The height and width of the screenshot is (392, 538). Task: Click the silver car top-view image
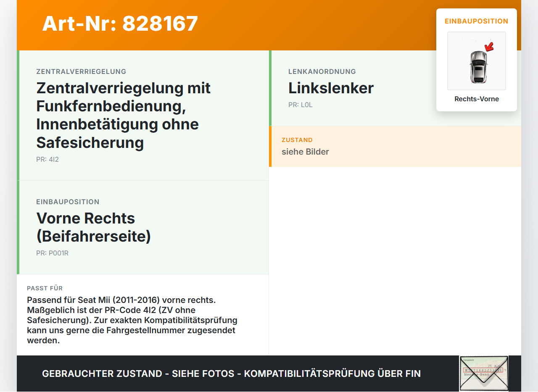(x=478, y=67)
